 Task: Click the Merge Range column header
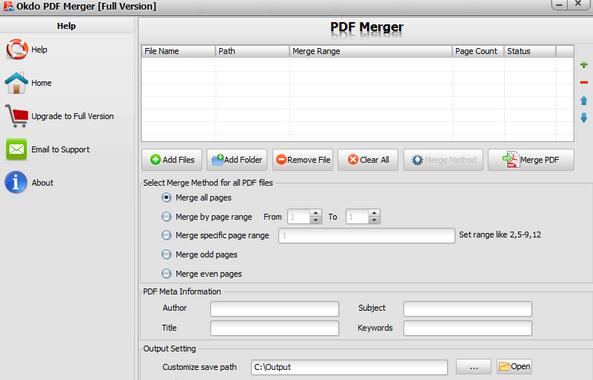(371, 51)
